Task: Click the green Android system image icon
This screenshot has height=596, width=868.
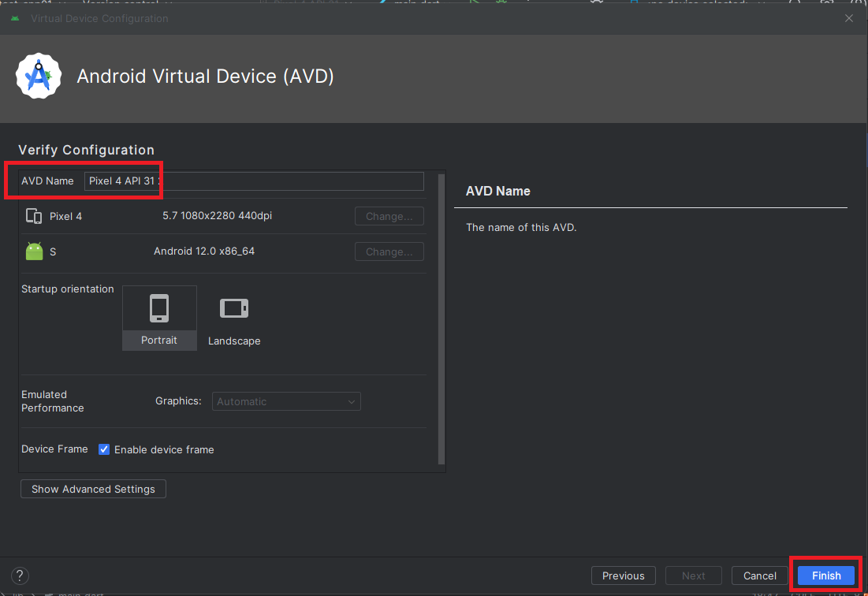Action: [x=35, y=251]
